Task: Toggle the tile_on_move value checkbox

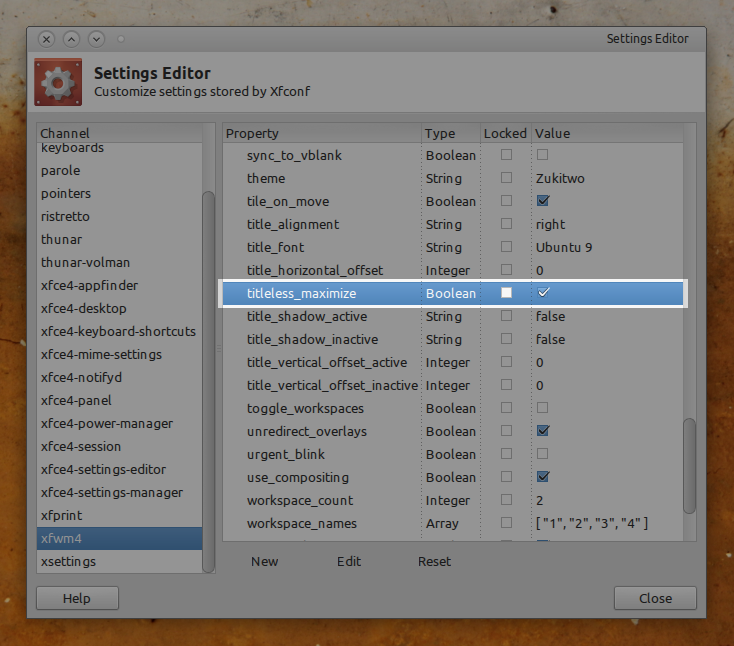Action: coord(543,201)
